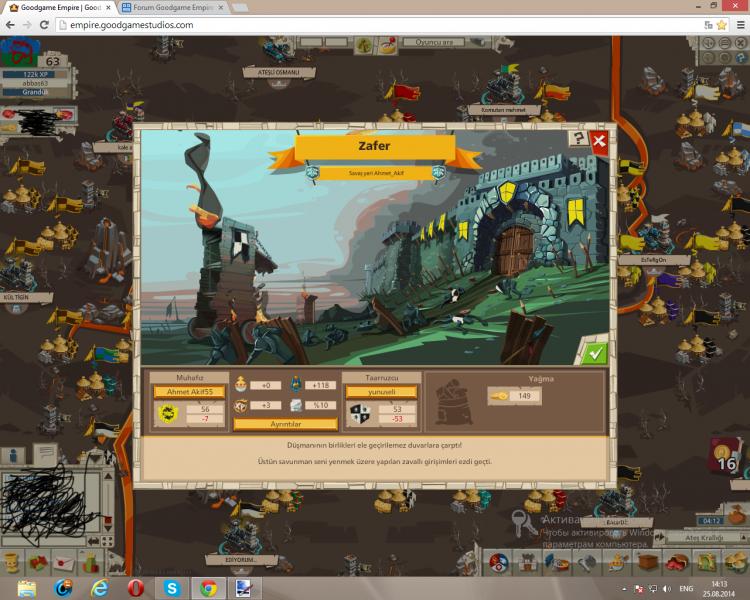Open the green gift boxes icon
The height and width of the screenshot is (600, 750).
(90, 562)
